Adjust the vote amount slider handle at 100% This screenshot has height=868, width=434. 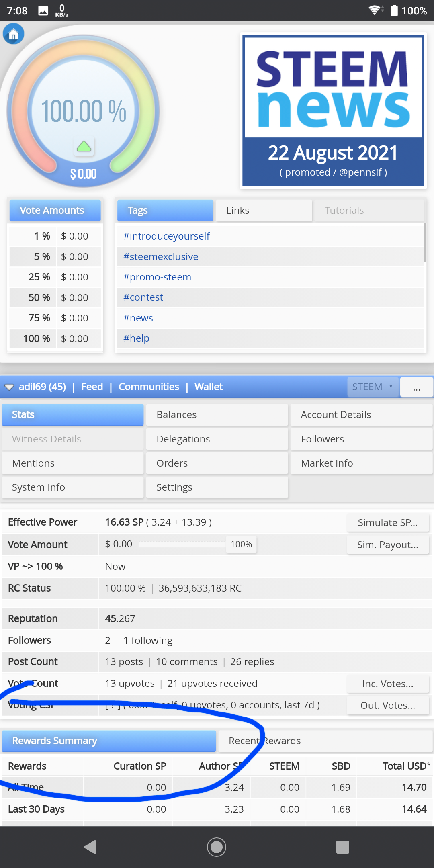point(241,544)
